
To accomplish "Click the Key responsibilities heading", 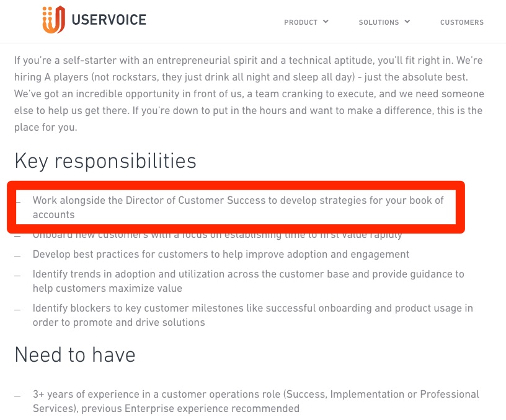I will [x=105, y=161].
